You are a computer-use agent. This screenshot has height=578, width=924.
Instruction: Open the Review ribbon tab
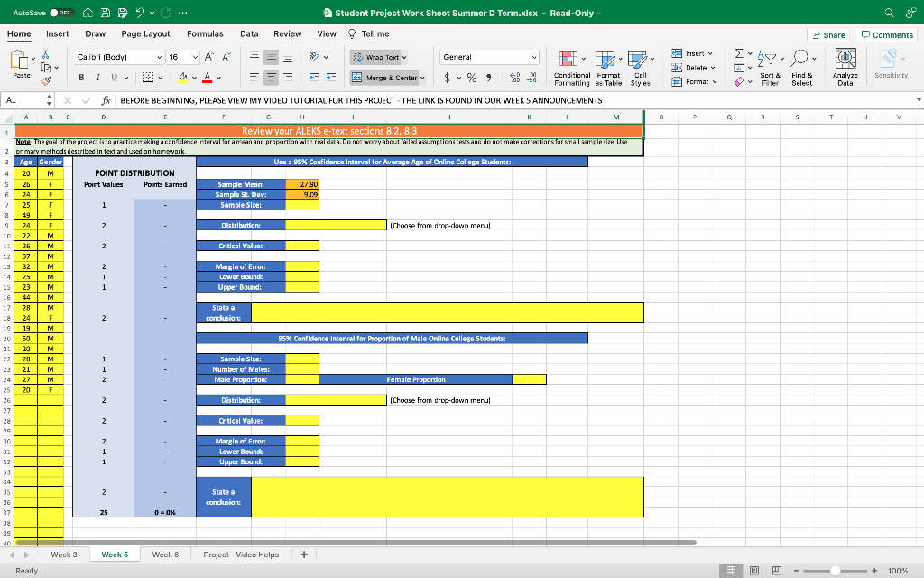coord(288,33)
